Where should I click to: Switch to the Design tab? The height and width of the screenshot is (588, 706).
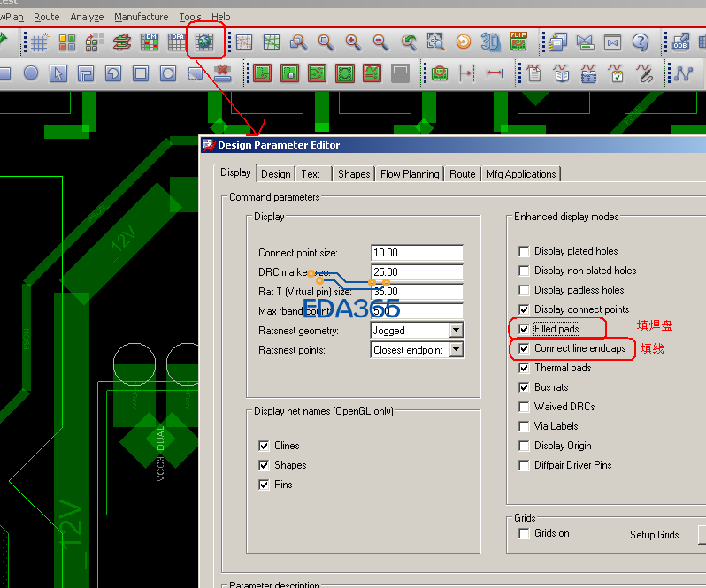[x=275, y=174]
